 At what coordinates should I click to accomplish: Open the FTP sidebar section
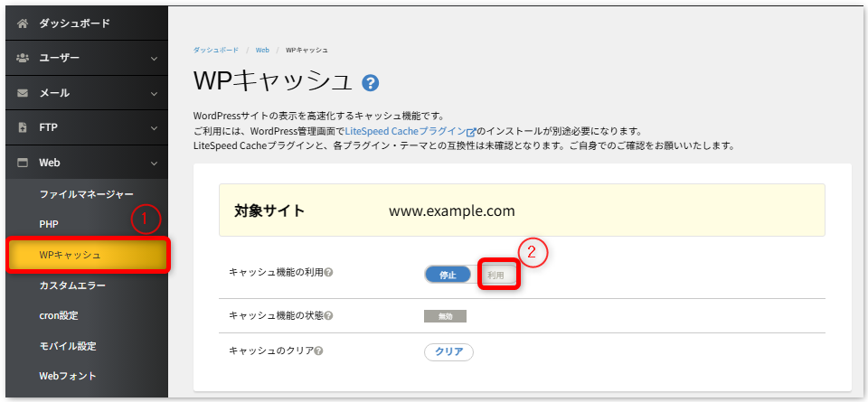pos(87,127)
